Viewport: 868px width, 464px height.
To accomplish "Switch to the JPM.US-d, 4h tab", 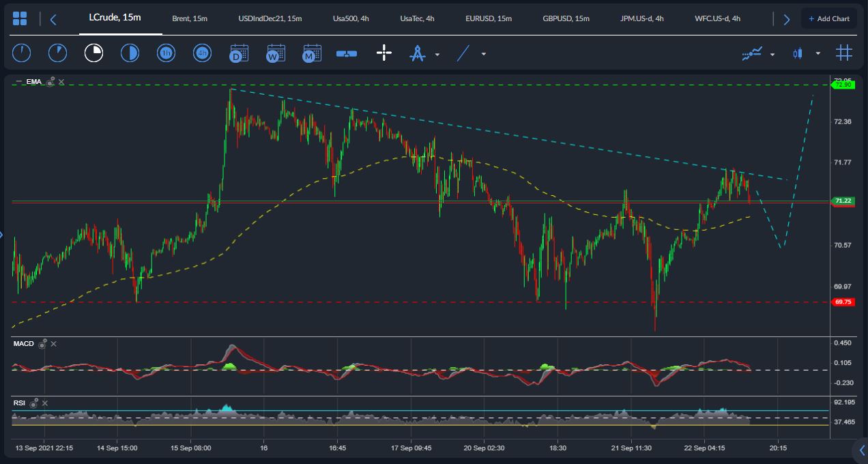I will pyautogui.click(x=642, y=18).
